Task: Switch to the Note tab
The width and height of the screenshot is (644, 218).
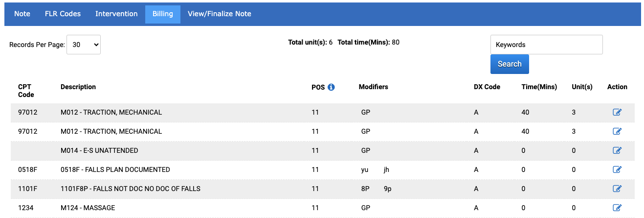Action: pyautogui.click(x=22, y=14)
